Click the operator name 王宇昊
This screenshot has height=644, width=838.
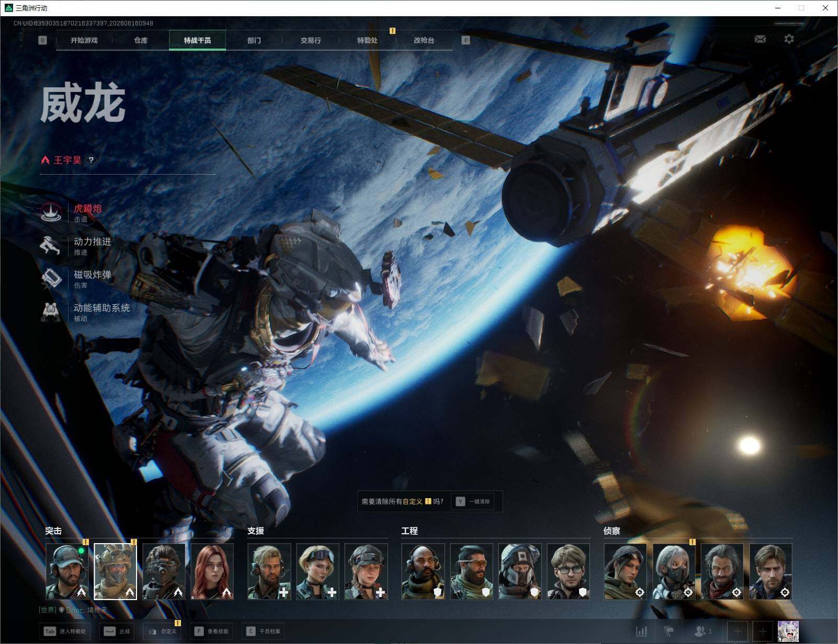(x=67, y=160)
